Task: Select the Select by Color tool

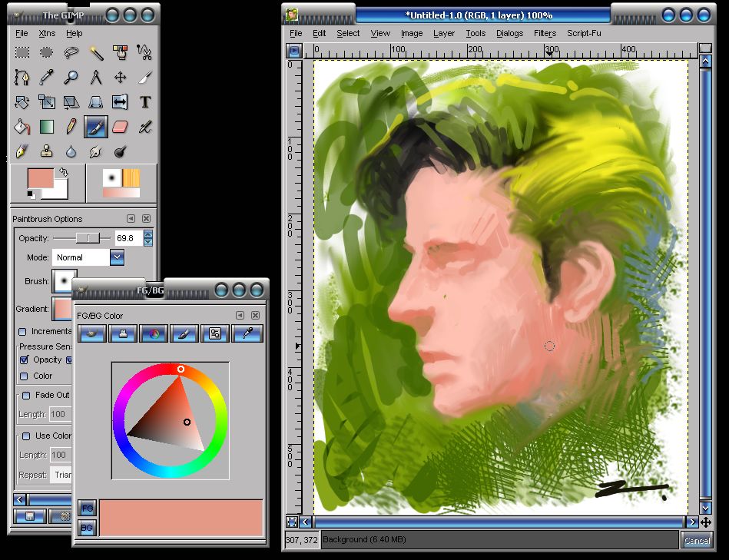Action: click(121, 52)
